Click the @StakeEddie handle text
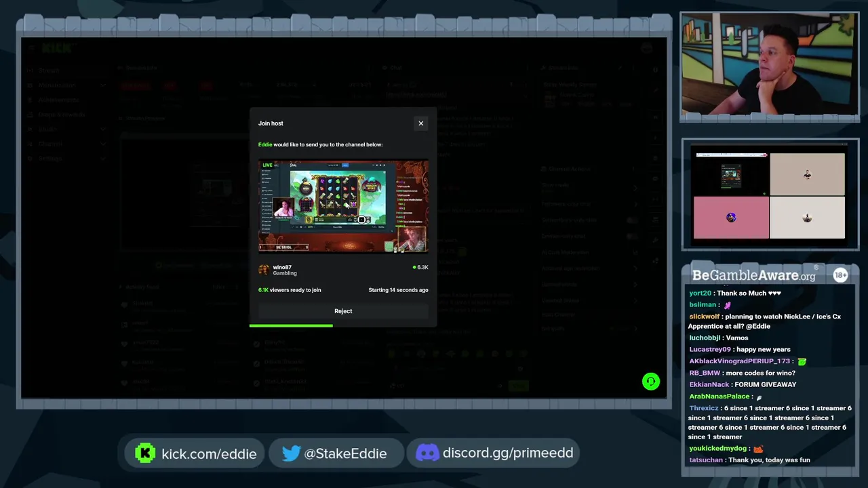Image resolution: width=868 pixels, height=488 pixels. pos(345,454)
